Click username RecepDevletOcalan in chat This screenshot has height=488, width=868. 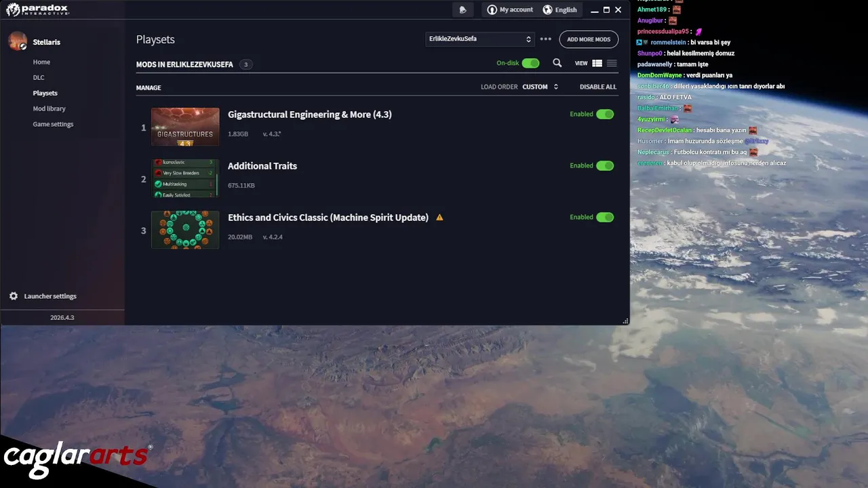pos(665,130)
